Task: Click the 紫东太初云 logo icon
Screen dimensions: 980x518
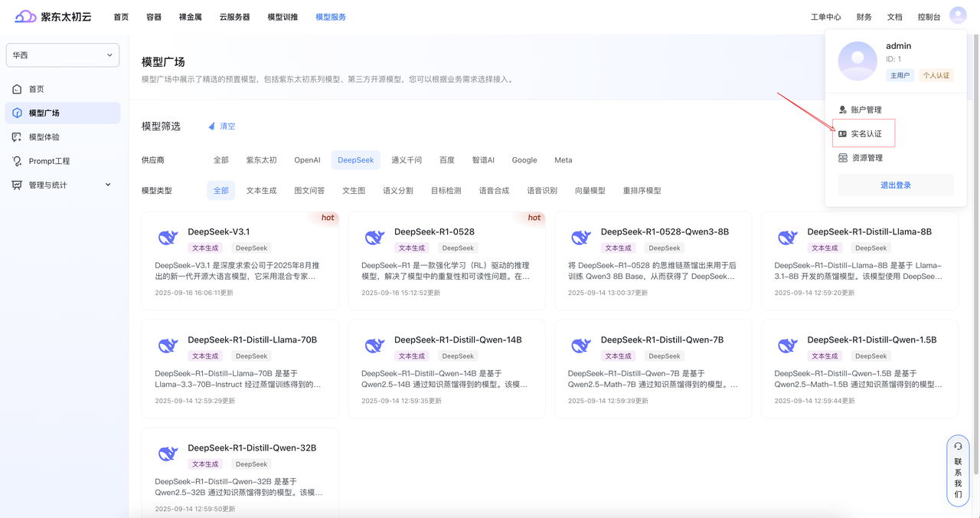Action: pyautogui.click(x=25, y=16)
